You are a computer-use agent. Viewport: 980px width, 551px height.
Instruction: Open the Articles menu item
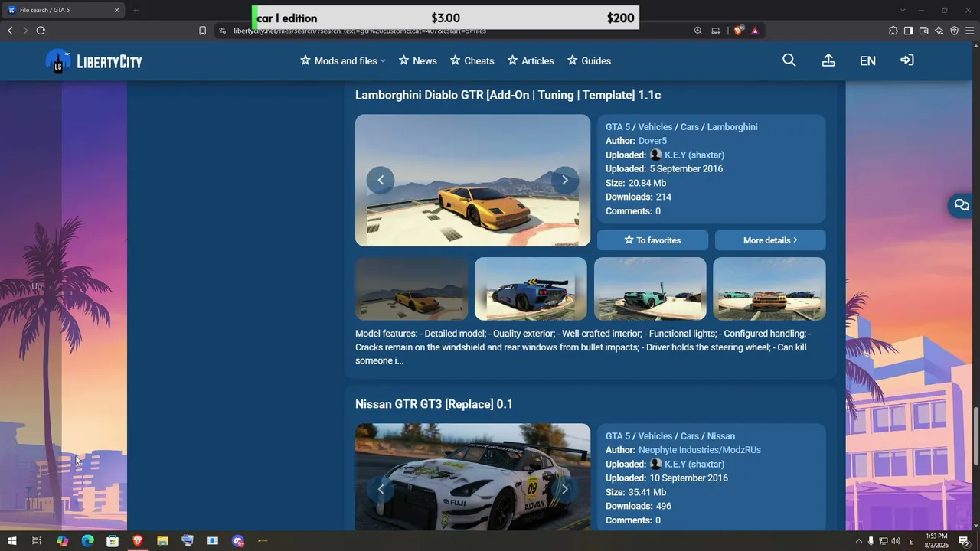pyautogui.click(x=531, y=60)
